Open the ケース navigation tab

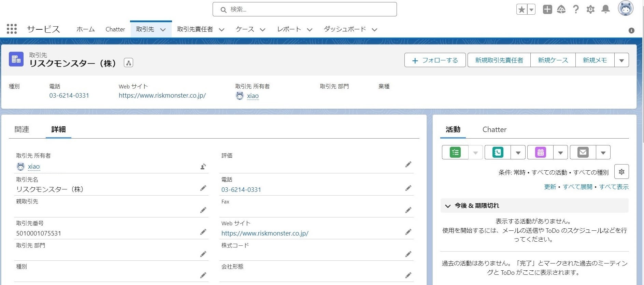click(x=245, y=29)
